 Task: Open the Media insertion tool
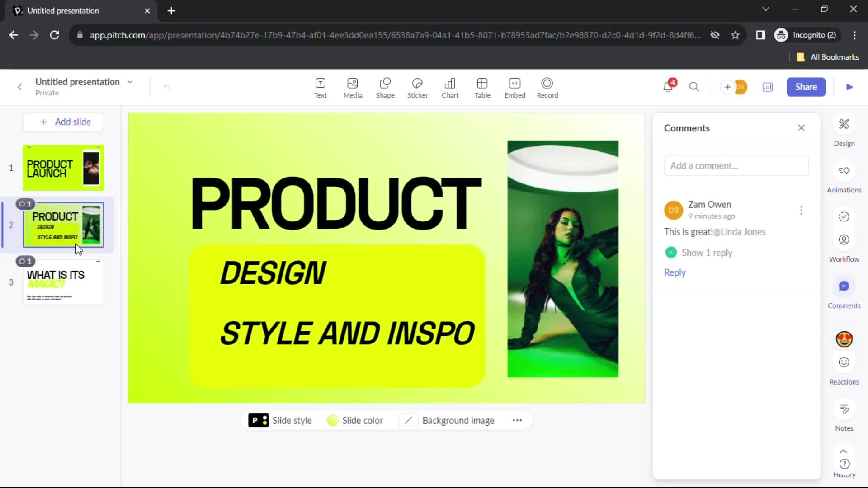pyautogui.click(x=352, y=87)
